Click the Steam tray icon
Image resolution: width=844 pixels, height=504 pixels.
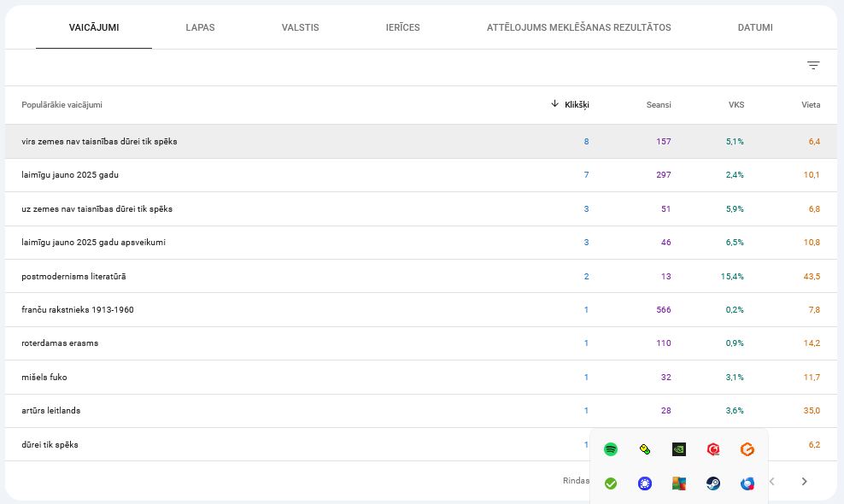tap(713, 483)
